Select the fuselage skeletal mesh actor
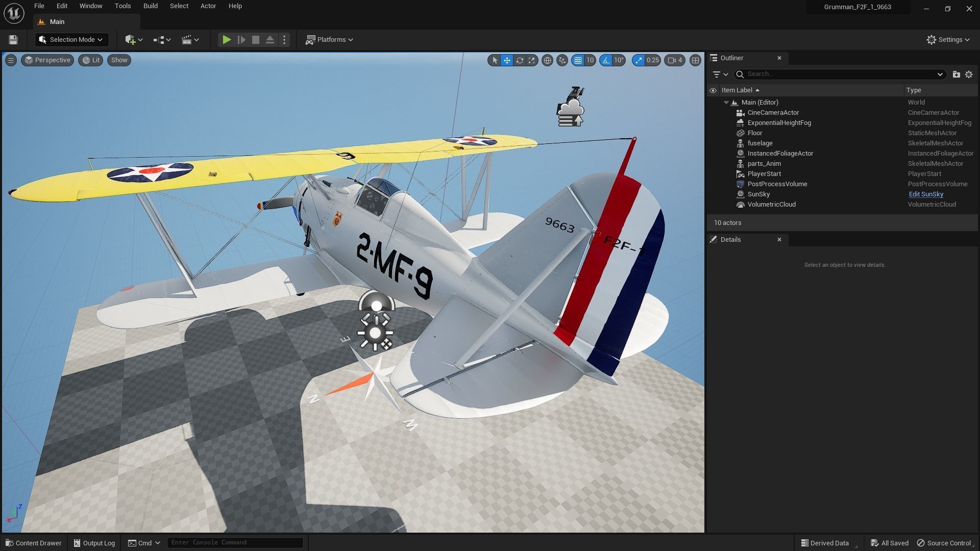Image resolution: width=980 pixels, height=551 pixels. point(759,143)
